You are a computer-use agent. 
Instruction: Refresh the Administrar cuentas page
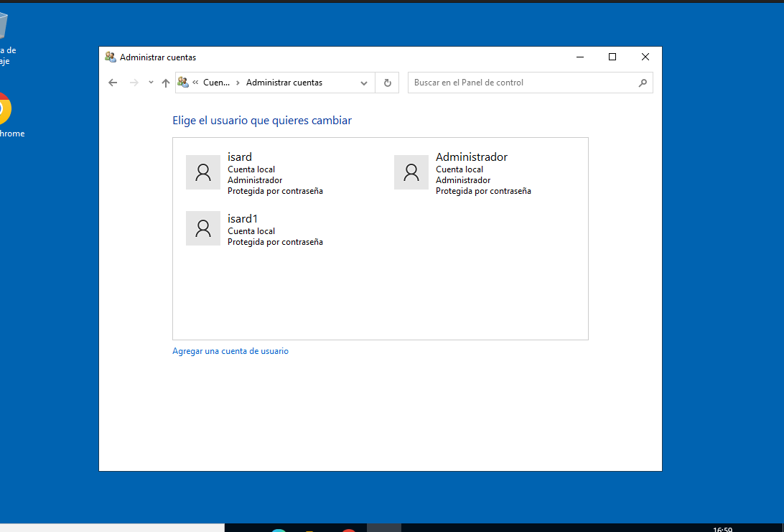pos(387,83)
